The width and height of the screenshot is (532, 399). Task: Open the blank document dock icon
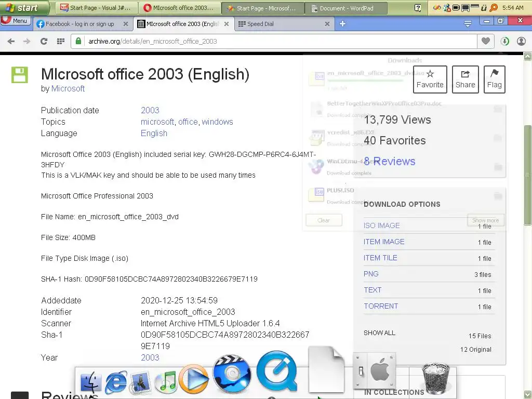326,369
